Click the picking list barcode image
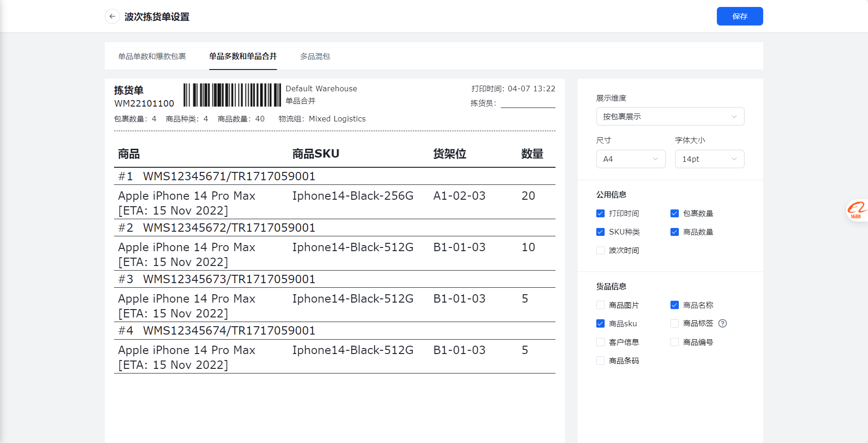The height and width of the screenshot is (443, 868). coord(232,95)
